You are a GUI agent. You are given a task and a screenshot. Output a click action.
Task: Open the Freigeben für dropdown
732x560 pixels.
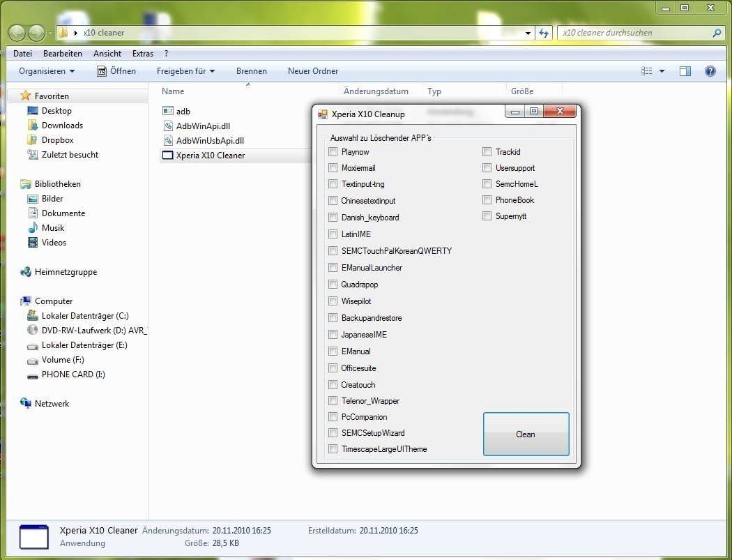coord(186,71)
